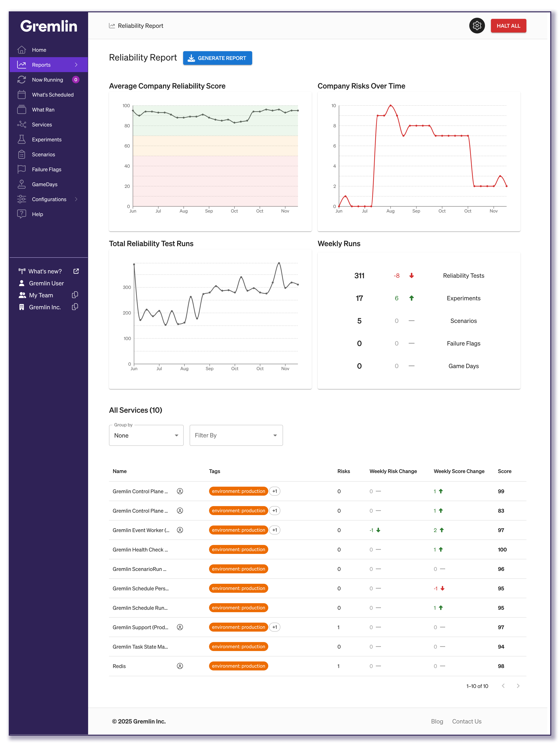Expand the Reports menu chevron
This screenshot has height=747, width=560.
pyautogui.click(x=76, y=65)
